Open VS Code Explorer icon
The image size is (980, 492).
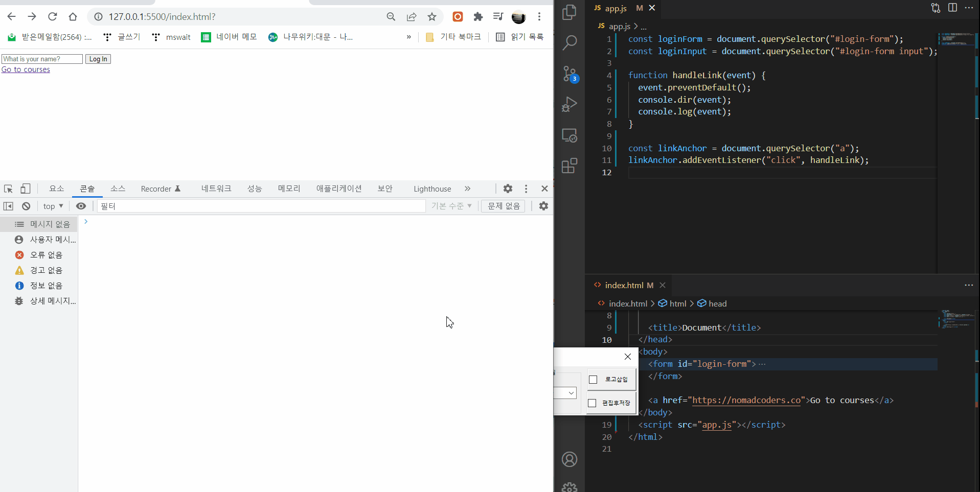[569, 12]
